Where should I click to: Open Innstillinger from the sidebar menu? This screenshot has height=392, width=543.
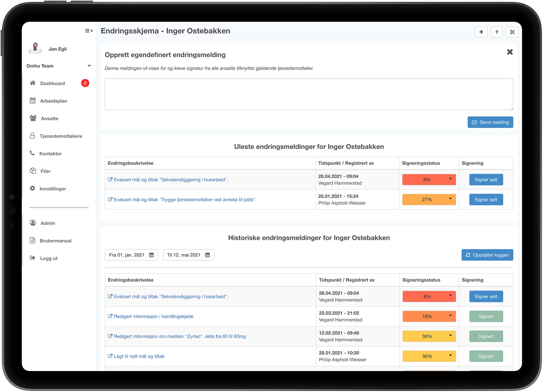[53, 189]
